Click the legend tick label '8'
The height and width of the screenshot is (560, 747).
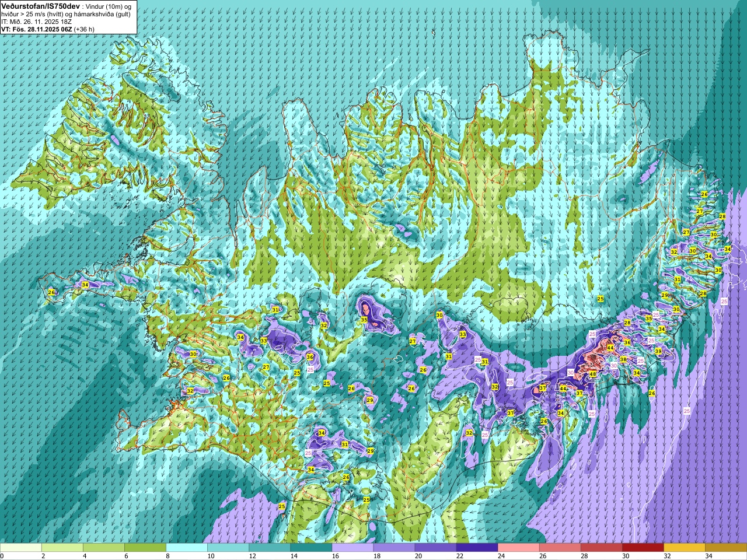[x=167, y=556]
